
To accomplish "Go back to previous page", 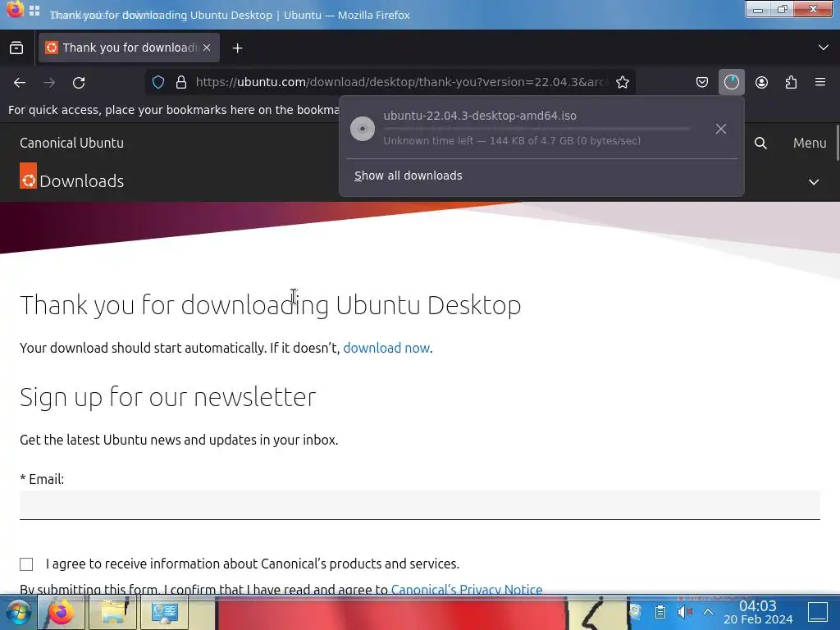I will coord(20,83).
